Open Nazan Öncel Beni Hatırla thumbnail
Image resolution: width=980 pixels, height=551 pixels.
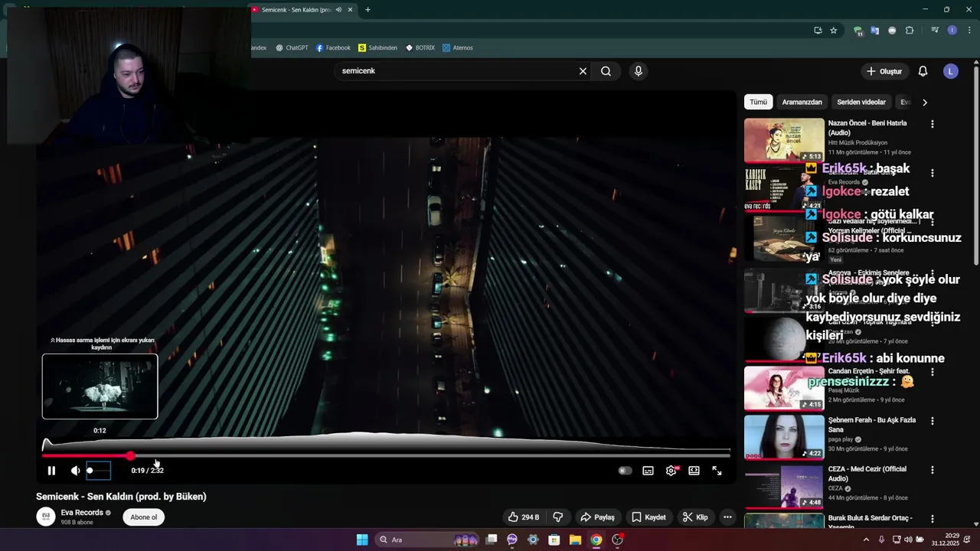coord(784,140)
